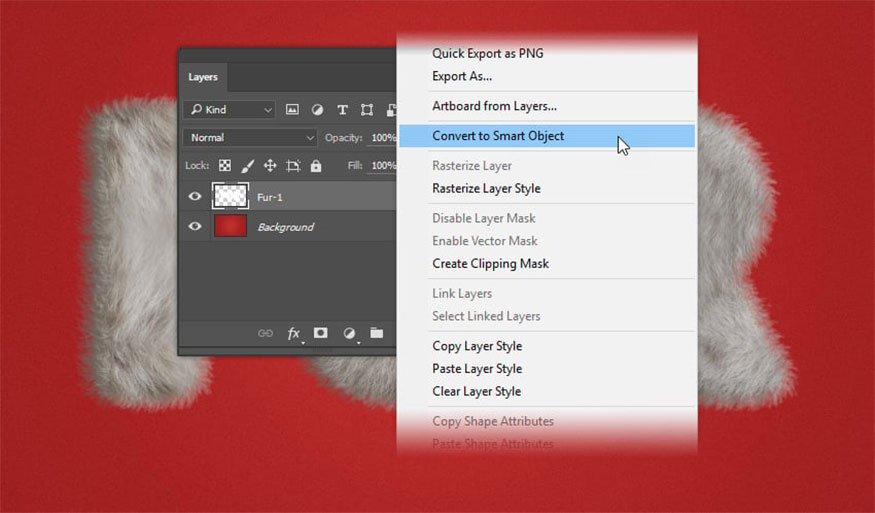875x513 pixels.
Task: Click Copy Shape Attributes entry
Action: click(493, 421)
